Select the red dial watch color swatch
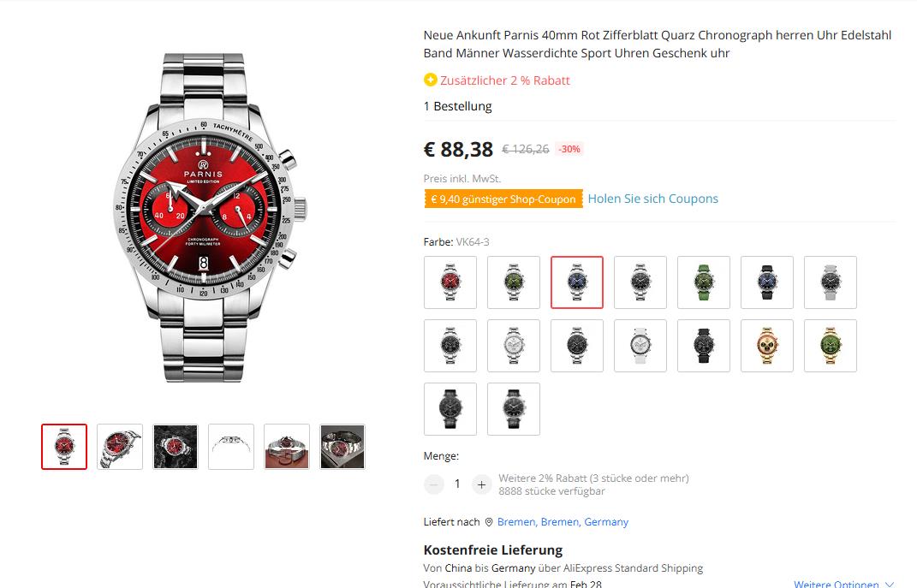 pos(450,282)
